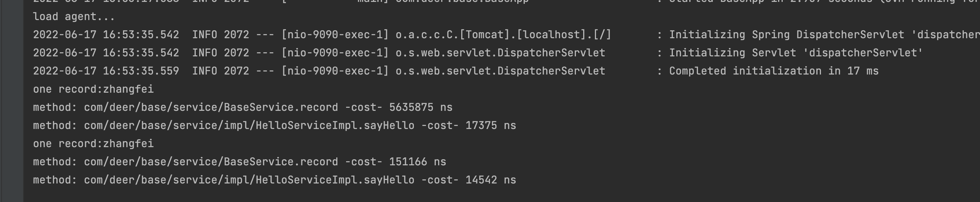980x202 pixels.
Task: Click the 5635875 ns cost value
Action: (x=420, y=107)
